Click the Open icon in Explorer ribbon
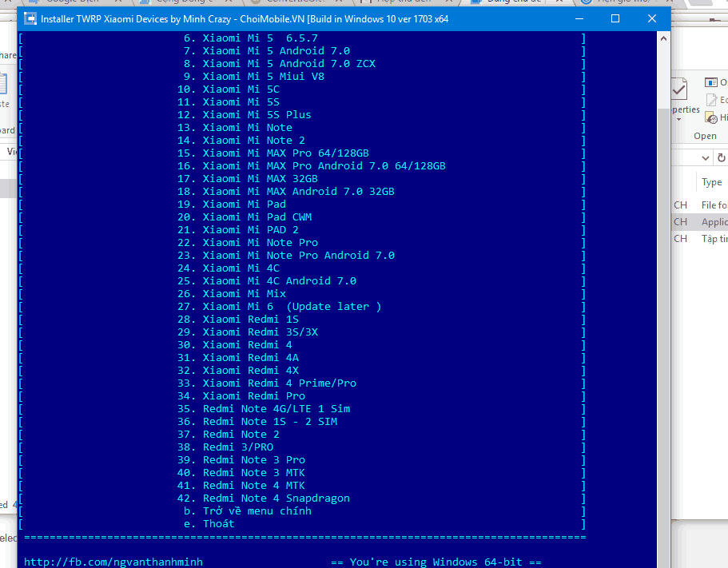The image size is (728, 568). pyautogui.click(x=711, y=82)
